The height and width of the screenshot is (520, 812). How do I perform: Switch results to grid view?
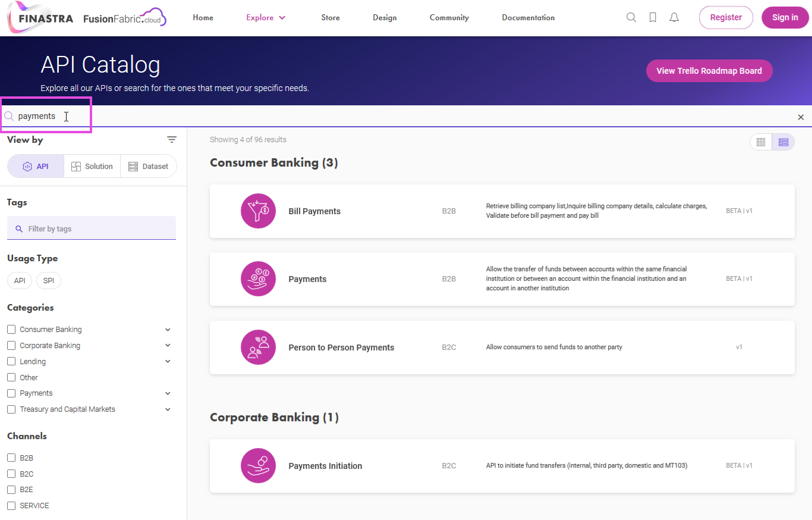click(761, 142)
